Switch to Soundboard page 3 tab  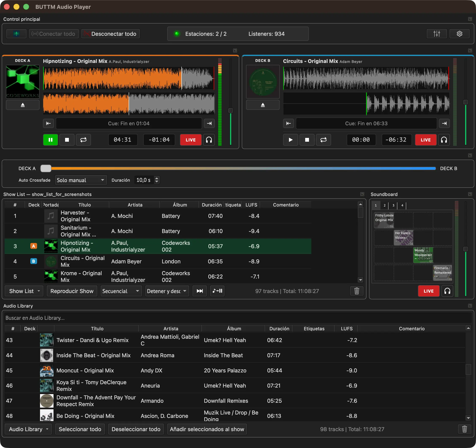click(x=393, y=205)
